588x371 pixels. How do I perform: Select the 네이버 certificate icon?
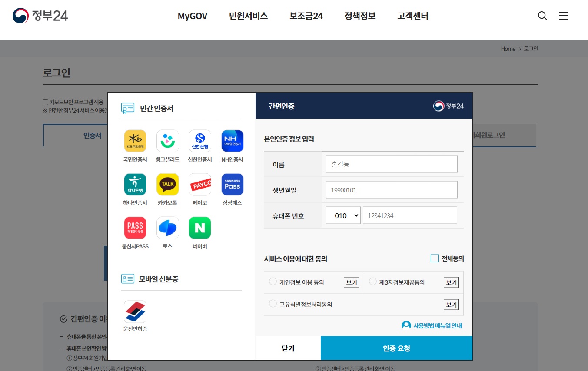pyautogui.click(x=200, y=228)
